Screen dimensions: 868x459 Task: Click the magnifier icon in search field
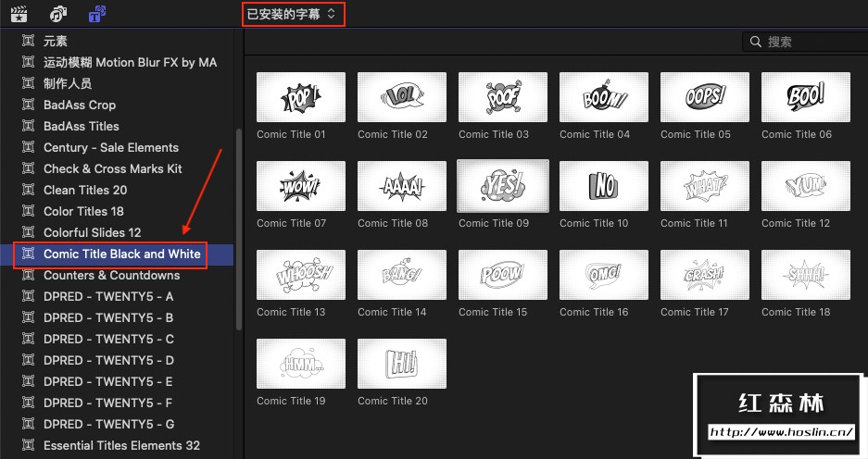coord(756,42)
